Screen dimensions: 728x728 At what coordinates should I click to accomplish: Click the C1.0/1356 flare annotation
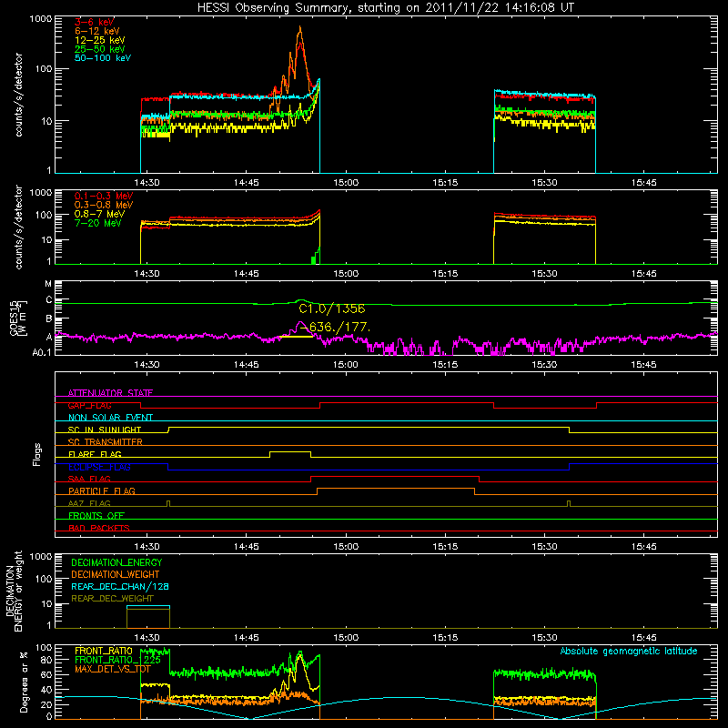331,308
